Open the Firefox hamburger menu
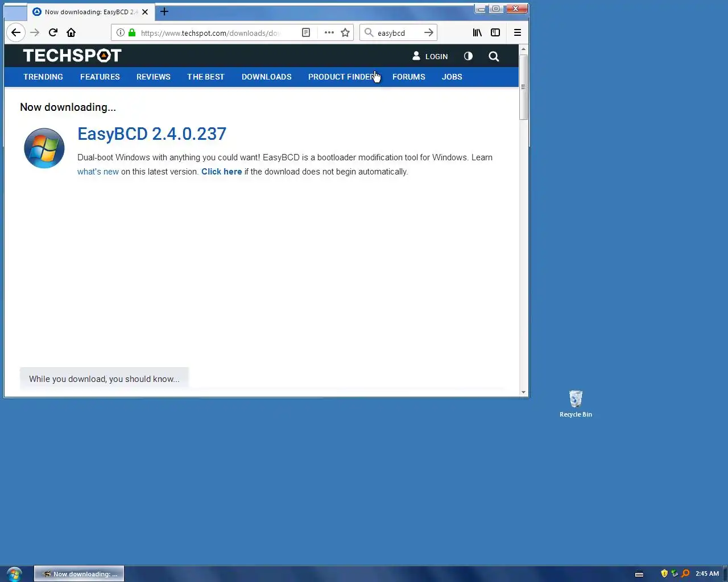The image size is (728, 582). point(518,32)
